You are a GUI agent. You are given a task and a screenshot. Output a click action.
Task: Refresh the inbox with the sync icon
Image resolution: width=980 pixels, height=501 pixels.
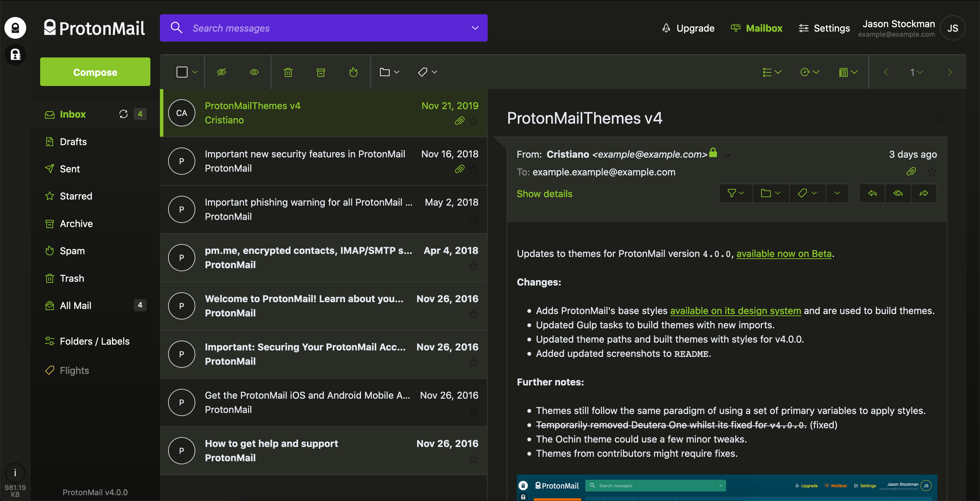tap(123, 114)
